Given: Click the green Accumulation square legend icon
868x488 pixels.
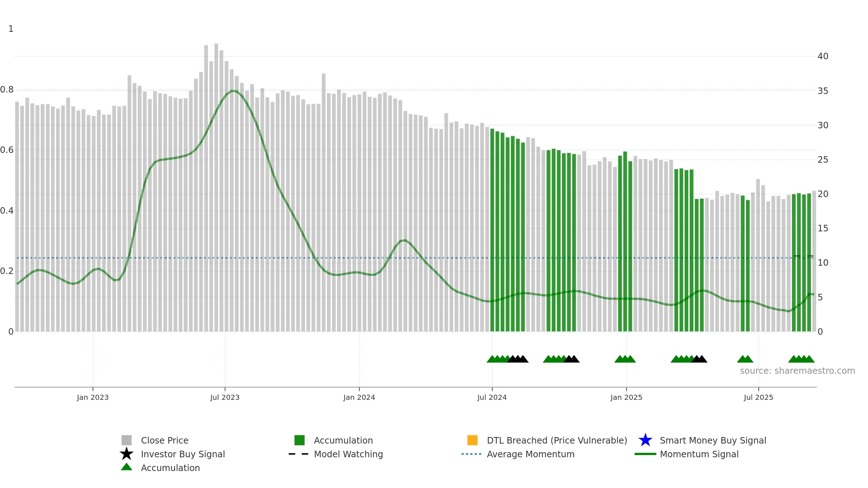Looking at the screenshot, I should pyautogui.click(x=299, y=440).
